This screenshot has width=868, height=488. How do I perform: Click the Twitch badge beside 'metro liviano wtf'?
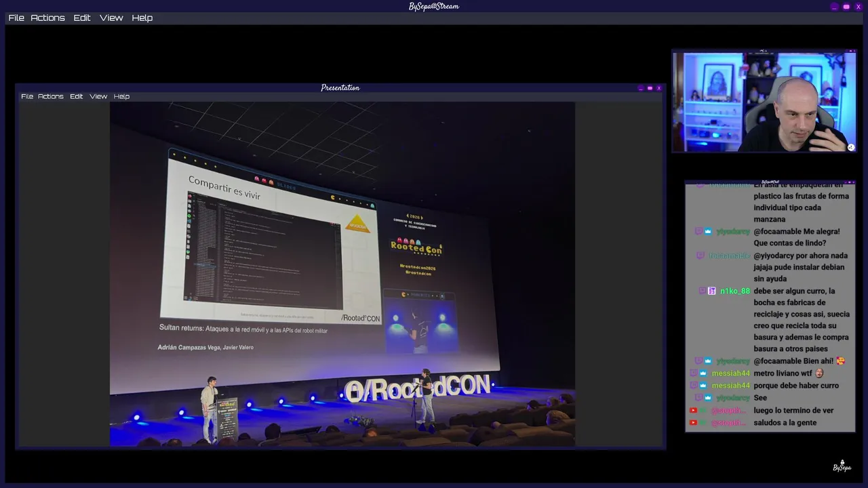pos(694,373)
